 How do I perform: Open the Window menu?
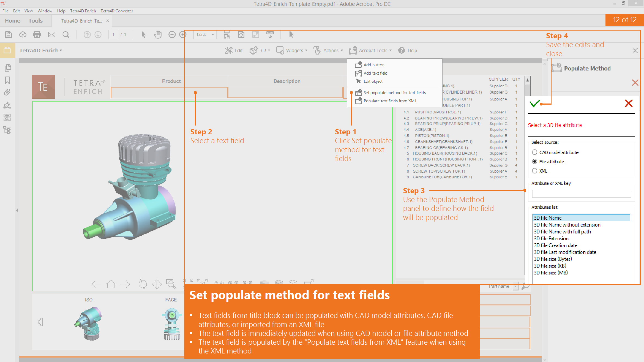[x=45, y=11]
